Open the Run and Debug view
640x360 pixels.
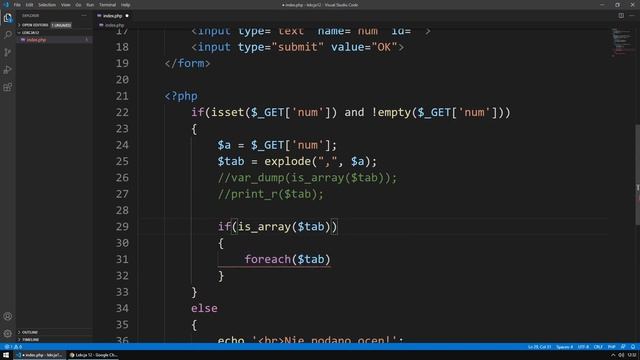(x=8, y=70)
